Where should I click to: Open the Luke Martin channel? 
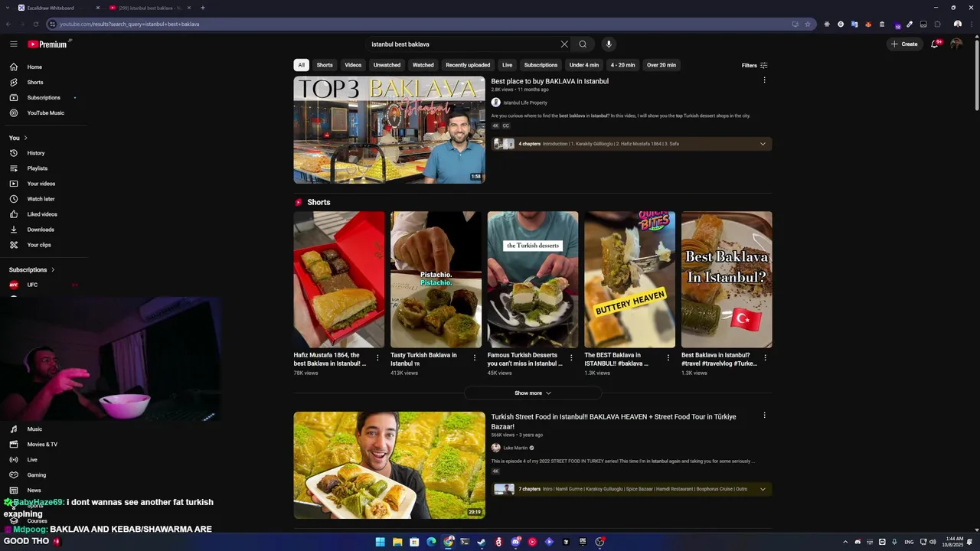(515, 448)
